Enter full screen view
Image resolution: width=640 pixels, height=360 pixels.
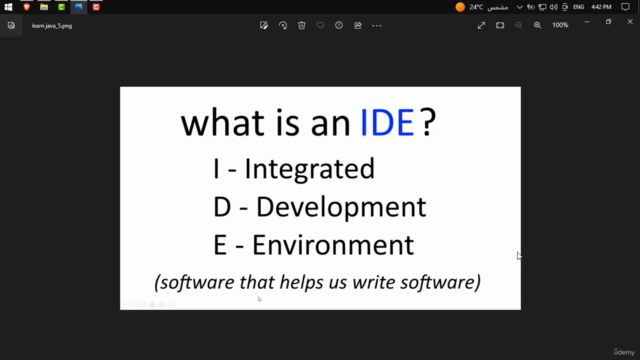point(481,25)
